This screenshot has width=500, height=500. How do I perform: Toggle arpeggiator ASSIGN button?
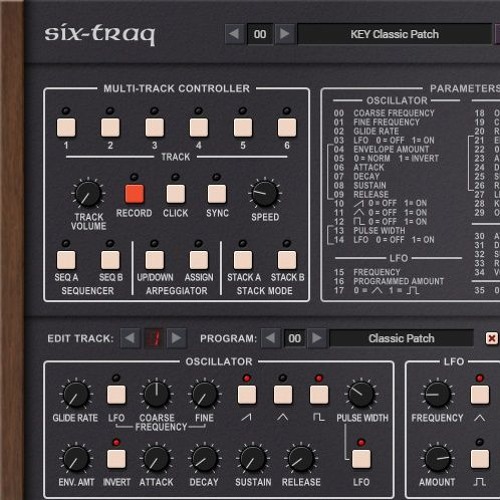pos(199,260)
